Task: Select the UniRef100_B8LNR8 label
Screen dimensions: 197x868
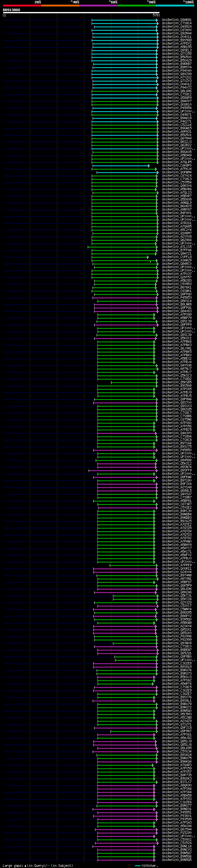Action: [x=177, y=304]
